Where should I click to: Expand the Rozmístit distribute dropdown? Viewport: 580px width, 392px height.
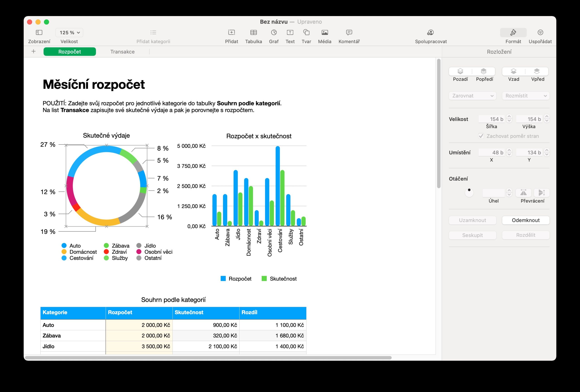click(526, 96)
